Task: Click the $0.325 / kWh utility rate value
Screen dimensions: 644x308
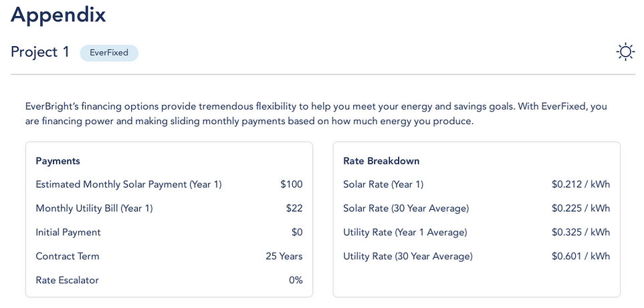Action: point(580,232)
